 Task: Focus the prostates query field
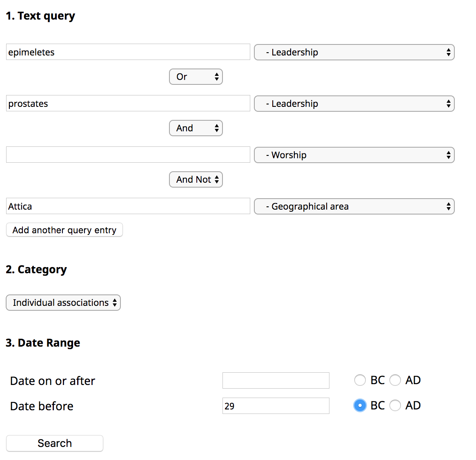tap(128, 104)
